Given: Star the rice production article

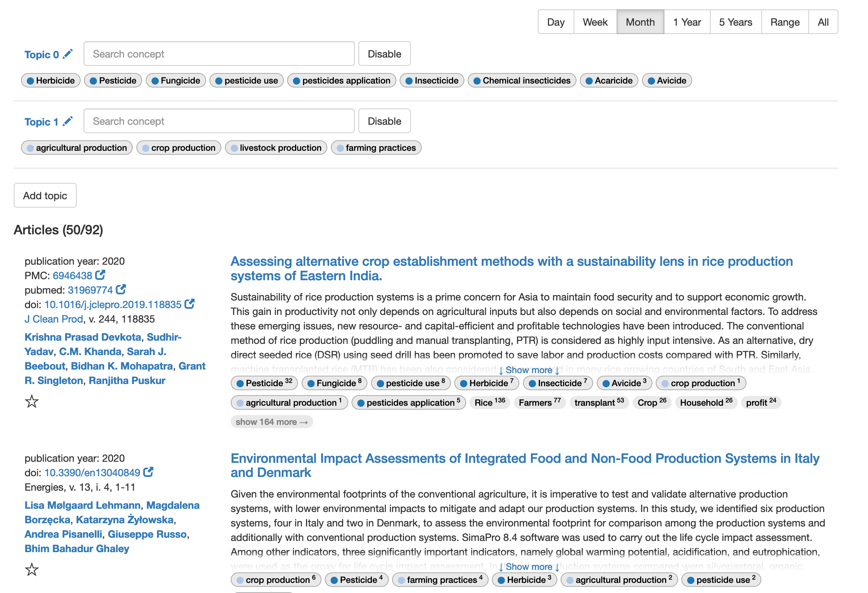Looking at the screenshot, I should (31, 401).
